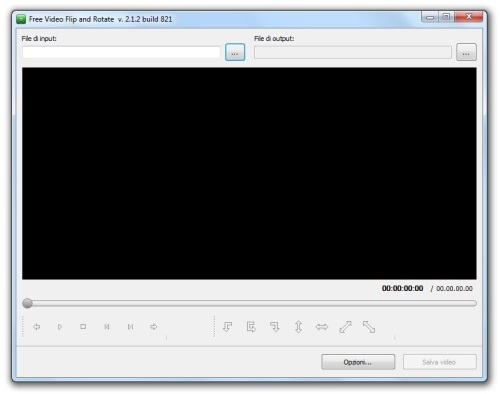Browse for an output file with the '...' button
The image size is (500, 394).
point(466,52)
